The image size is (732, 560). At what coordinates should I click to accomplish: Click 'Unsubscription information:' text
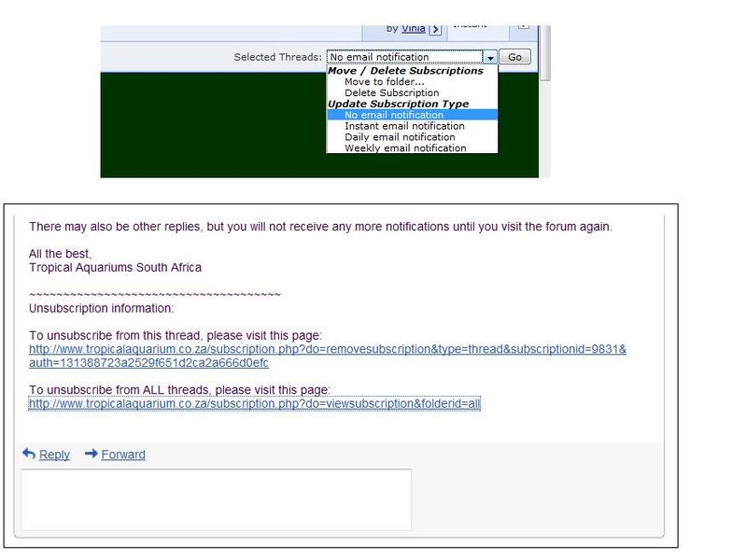[x=101, y=308]
